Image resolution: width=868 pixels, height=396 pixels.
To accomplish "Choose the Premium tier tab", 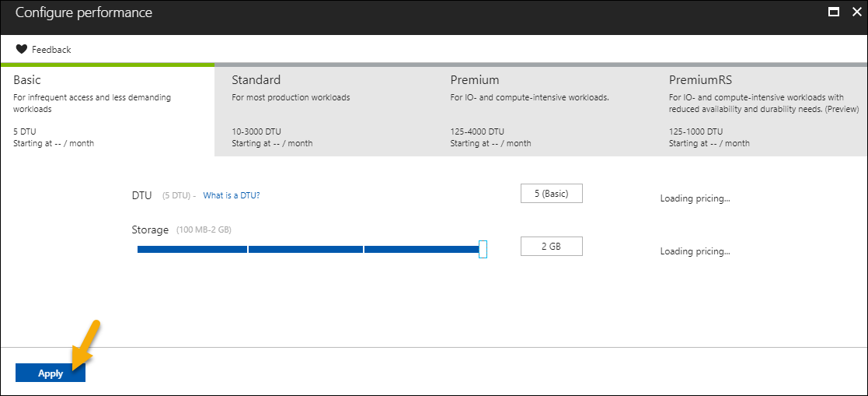I will (542, 111).
